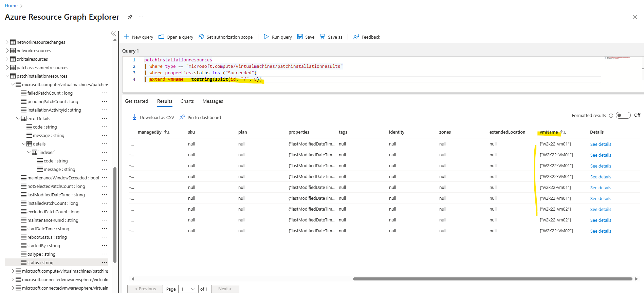Click the Save disk icon
Viewport: 644px width, 293px height.
pyautogui.click(x=300, y=37)
